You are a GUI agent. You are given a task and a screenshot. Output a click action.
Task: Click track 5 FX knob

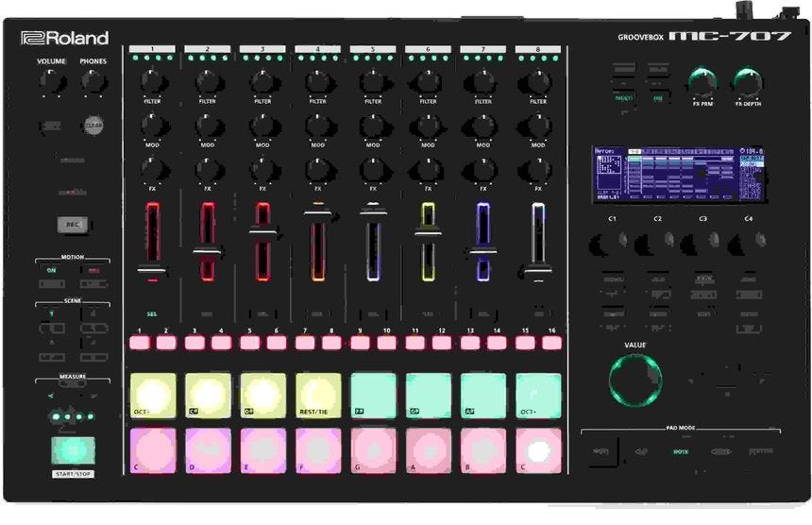coord(373,170)
